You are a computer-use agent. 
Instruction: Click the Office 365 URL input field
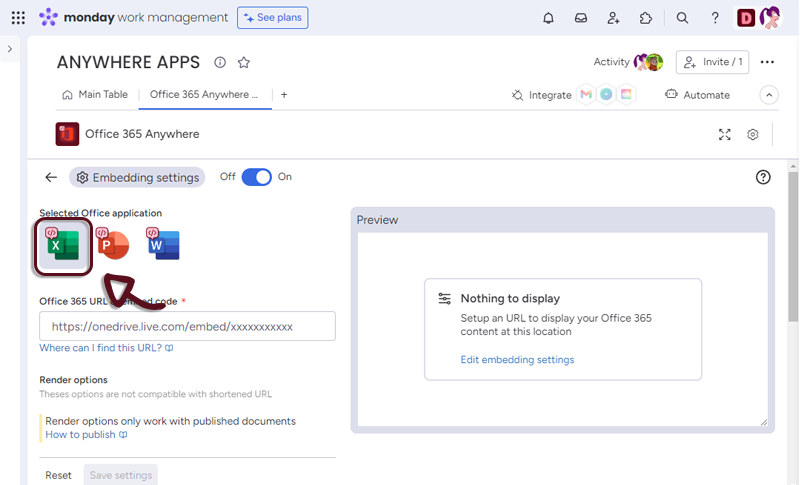click(x=187, y=326)
